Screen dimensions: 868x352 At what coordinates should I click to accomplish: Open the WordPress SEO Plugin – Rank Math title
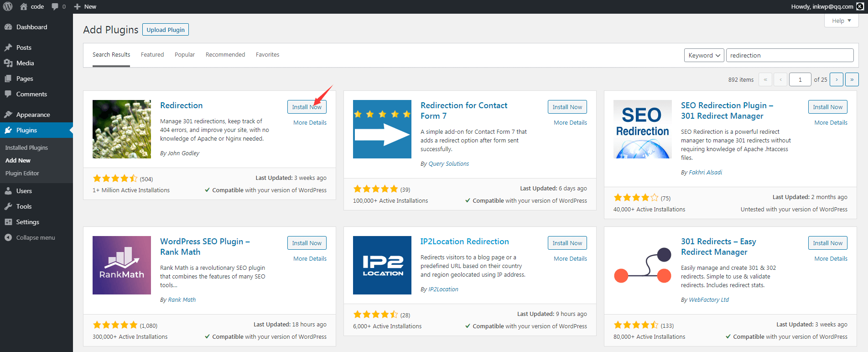pos(205,247)
